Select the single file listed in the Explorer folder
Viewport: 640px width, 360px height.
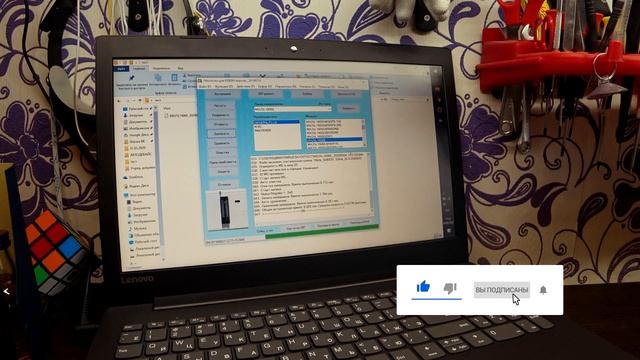pyautogui.click(x=181, y=116)
